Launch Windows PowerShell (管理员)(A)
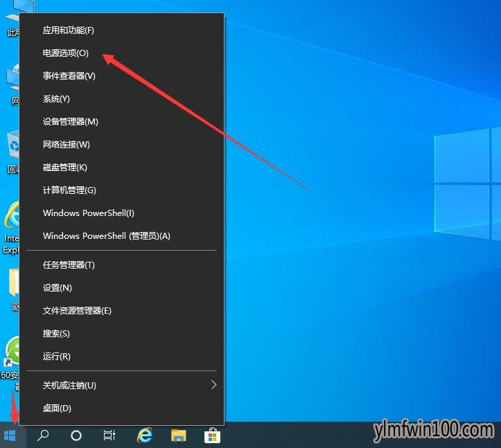 [x=121, y=236]
